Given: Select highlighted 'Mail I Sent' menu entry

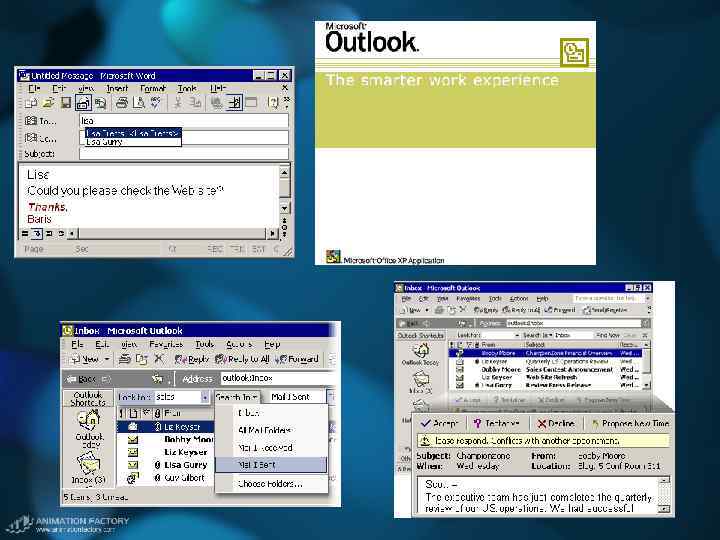Looking at the screenshot, I should click(271, 465).
